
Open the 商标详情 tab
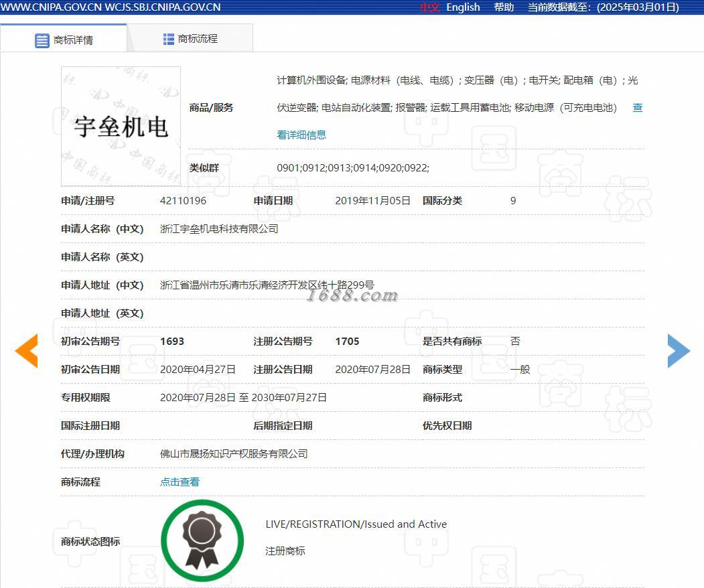coord(64,40)
